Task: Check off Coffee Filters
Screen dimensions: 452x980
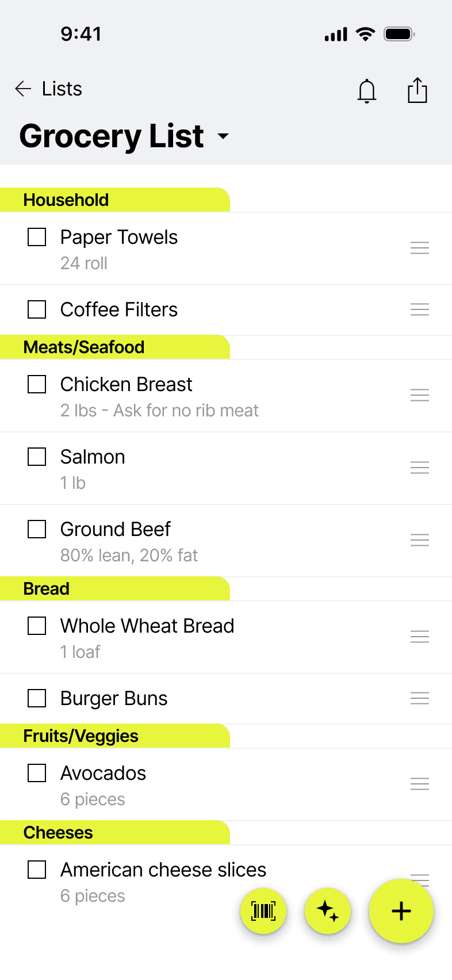Action: coord(37,309)
